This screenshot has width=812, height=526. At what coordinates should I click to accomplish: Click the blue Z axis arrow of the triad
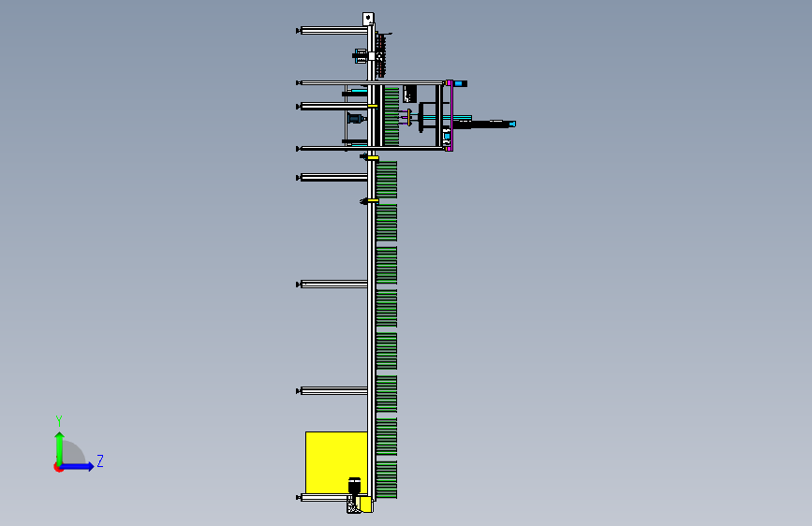78,466
